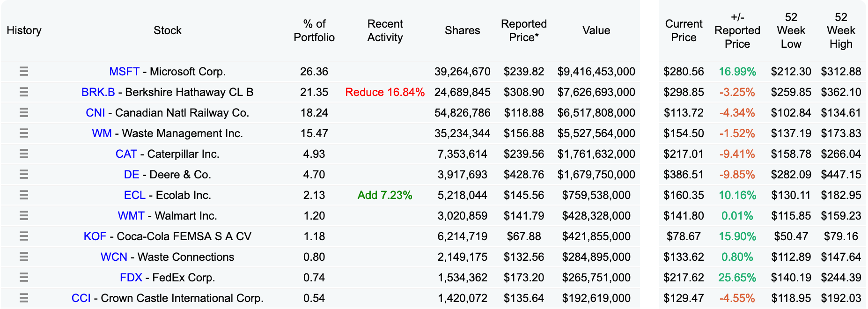Open the history menu for CNI holding
Screen dimensions: 868x309
pyautogui.click(x=24, y=112)
